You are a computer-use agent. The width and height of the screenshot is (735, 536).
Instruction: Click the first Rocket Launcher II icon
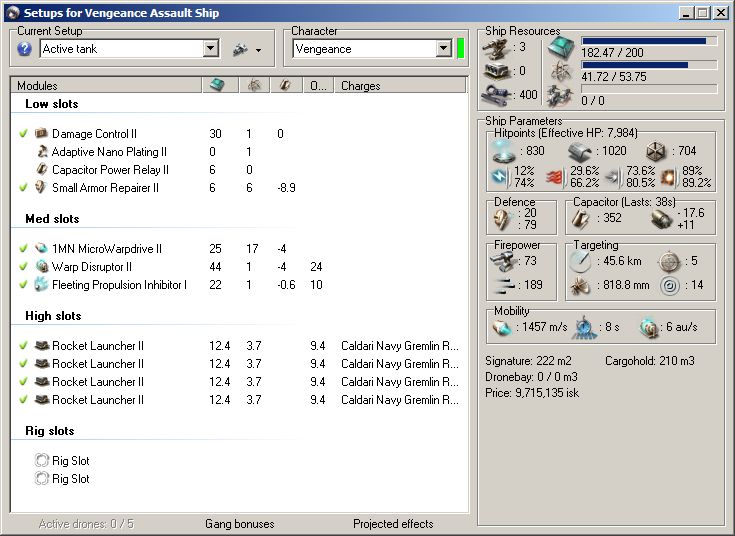pyautogui.click(x=42, y=346)
